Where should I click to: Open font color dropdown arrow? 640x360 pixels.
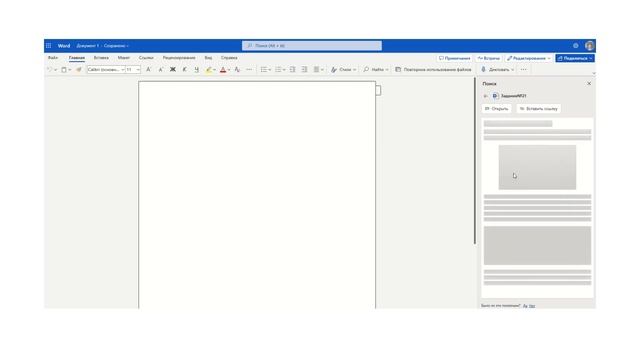click(229, 70)
